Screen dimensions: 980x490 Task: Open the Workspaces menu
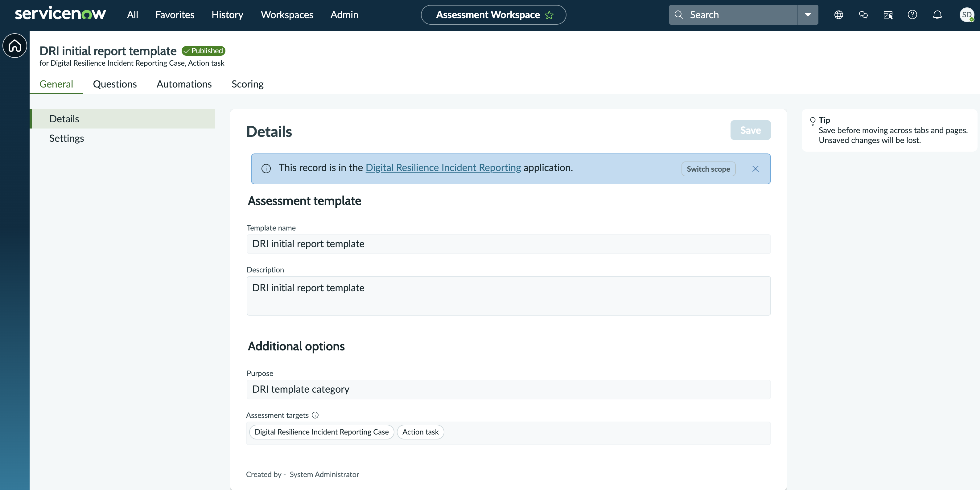pos(287,15)
